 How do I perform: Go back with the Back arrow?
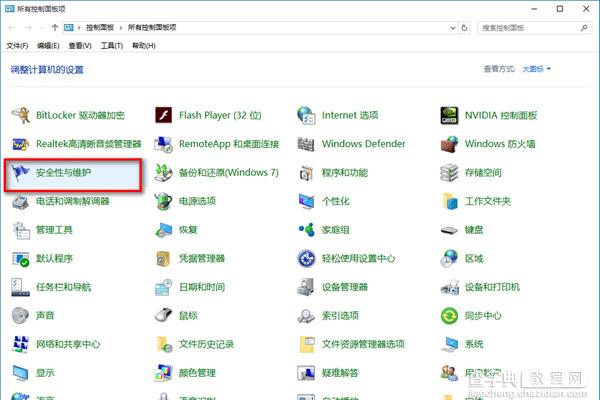12,28
